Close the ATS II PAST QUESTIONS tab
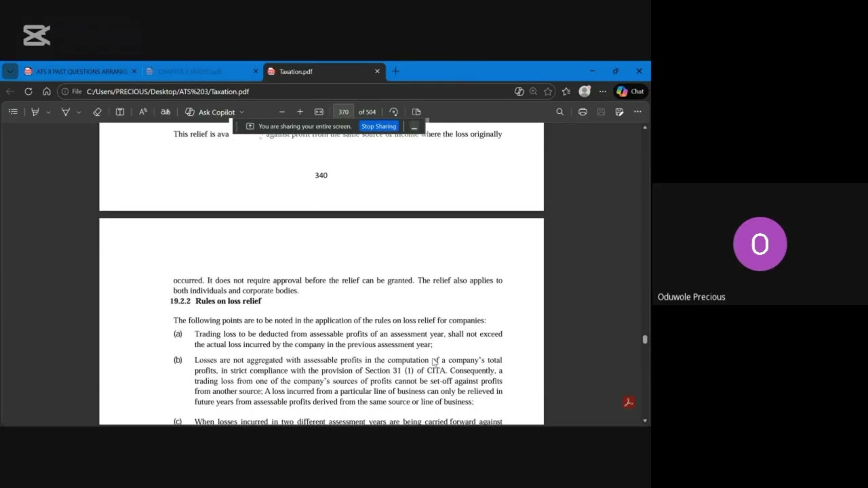Image resolution: width=868 pixels, height=488 pixels. click(x=134, y=71)
